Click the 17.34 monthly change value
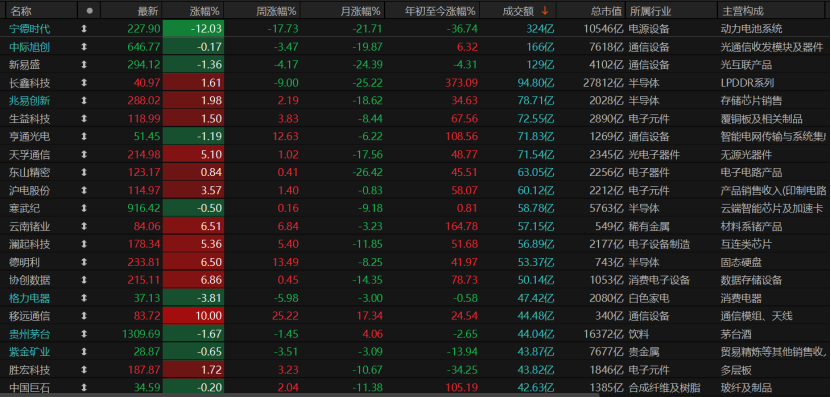831x397 pixels. click(368, 316)
